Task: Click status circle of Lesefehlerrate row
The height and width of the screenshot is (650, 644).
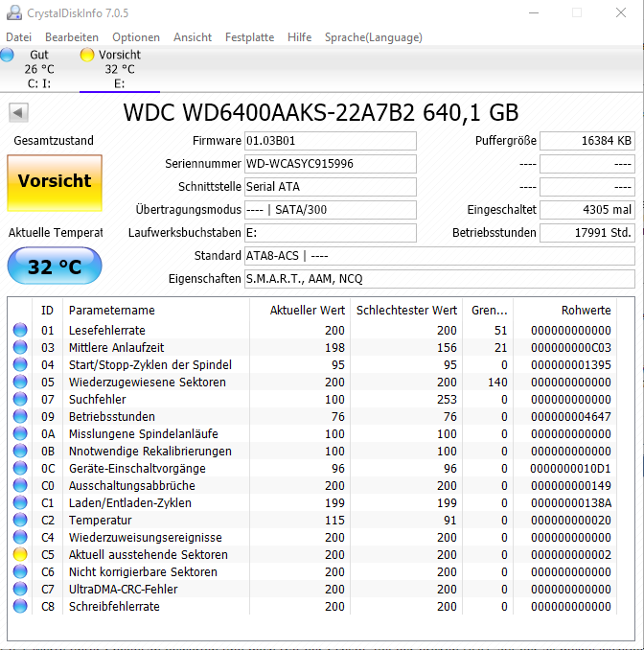Action: coord(20,330)
